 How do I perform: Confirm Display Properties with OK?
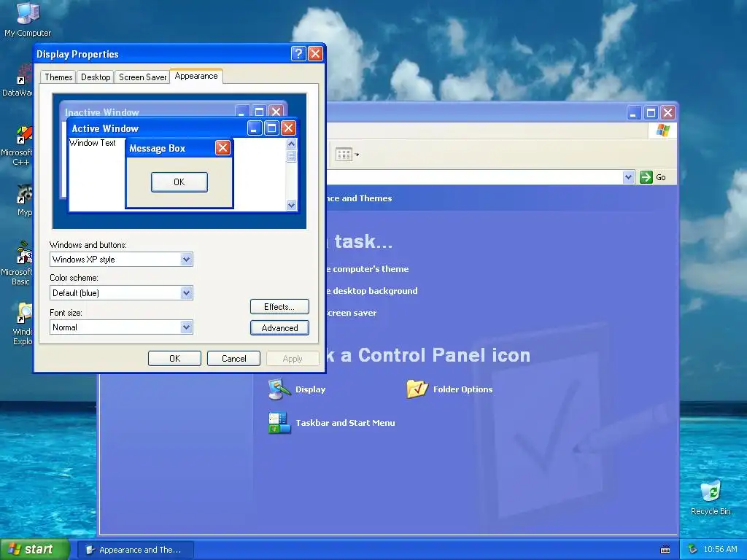coord(174,359)
